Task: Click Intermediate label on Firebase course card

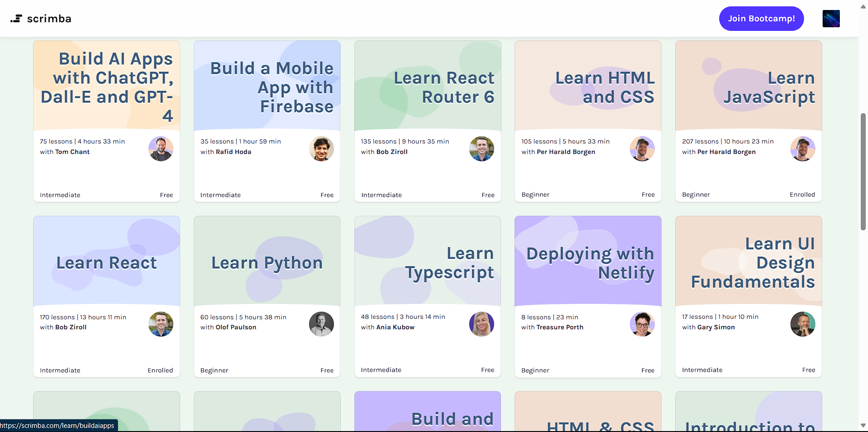Action: [221, 195]
